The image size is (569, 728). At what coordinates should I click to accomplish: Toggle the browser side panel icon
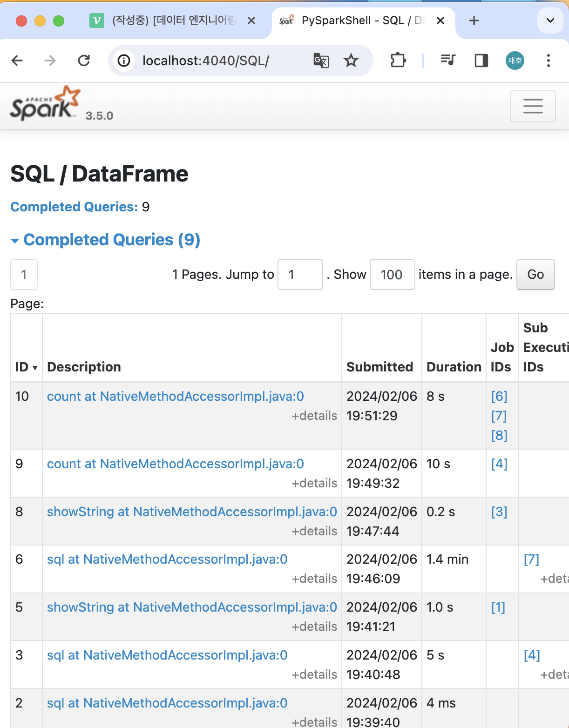(x=481, y=61)
